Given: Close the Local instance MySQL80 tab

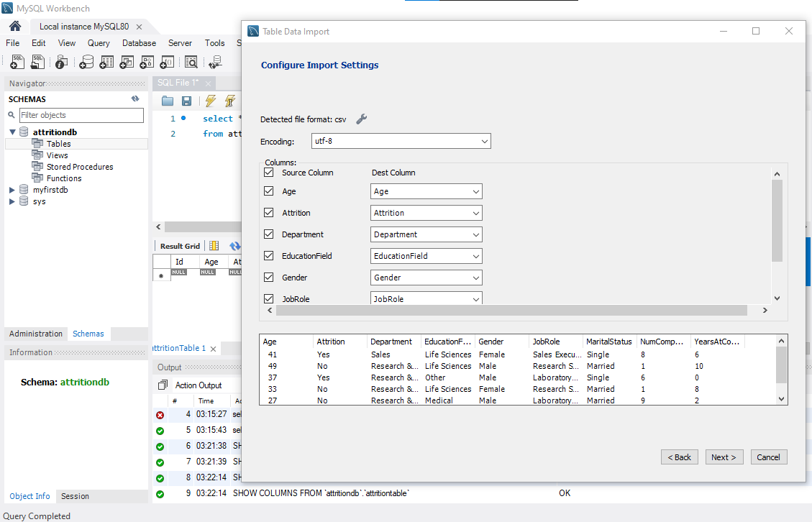Looking at the screenshot, I should [x=139, y=27].
